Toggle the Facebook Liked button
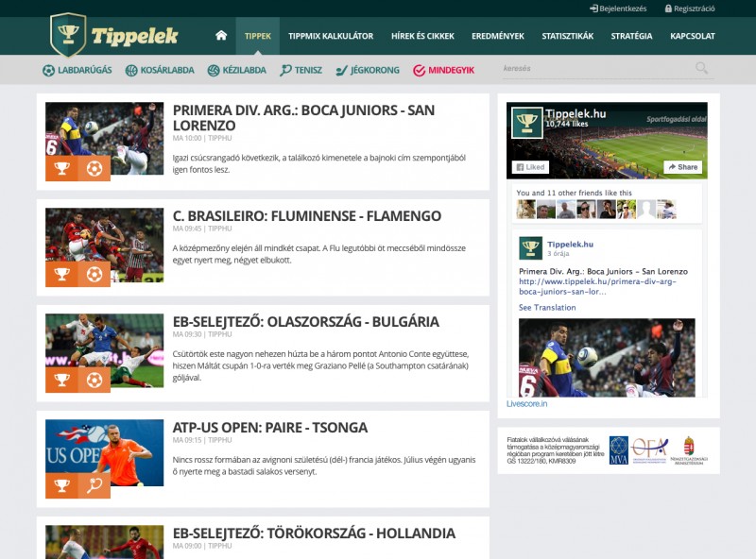 tap(530, 167)
